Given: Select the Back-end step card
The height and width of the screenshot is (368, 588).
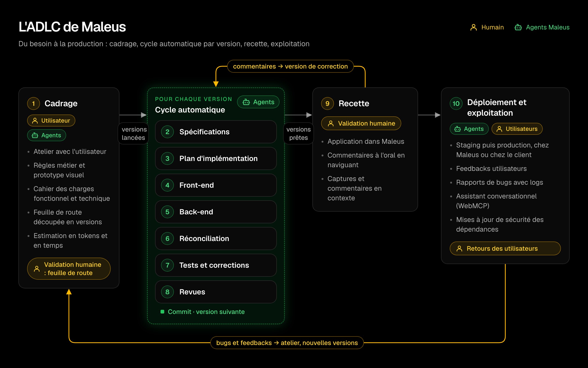Looking at the screenshot, I should point(216,212).
